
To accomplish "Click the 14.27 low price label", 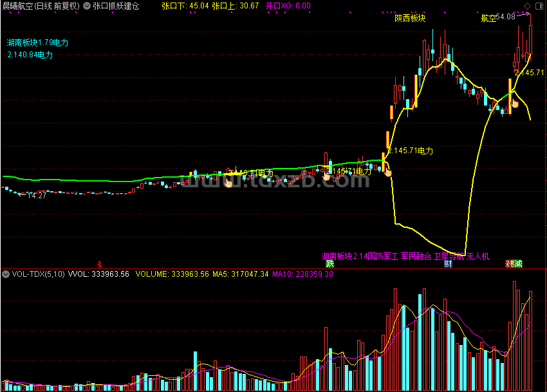I will [37, 196].
